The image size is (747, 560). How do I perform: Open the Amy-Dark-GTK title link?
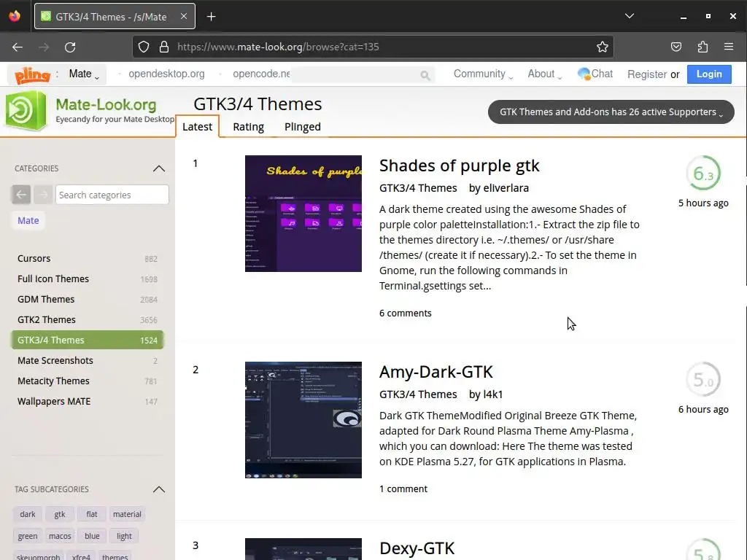(x=436, y=372)
